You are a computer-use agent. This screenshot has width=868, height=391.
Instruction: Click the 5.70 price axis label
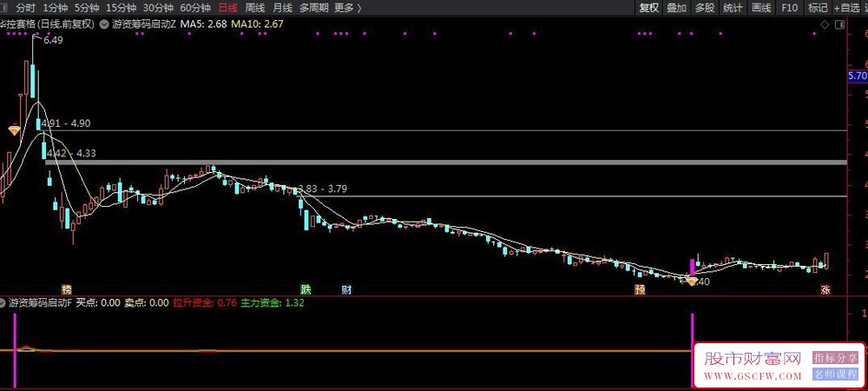point(858,76)
